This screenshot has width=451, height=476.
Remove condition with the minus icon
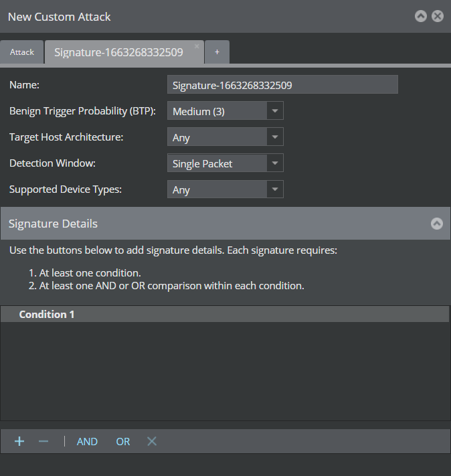43,441
